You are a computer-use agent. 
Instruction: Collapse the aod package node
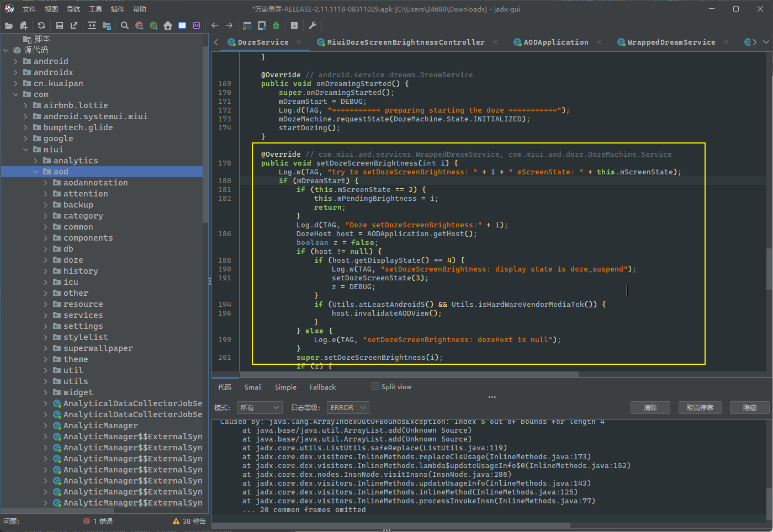(x=36, y=172)
